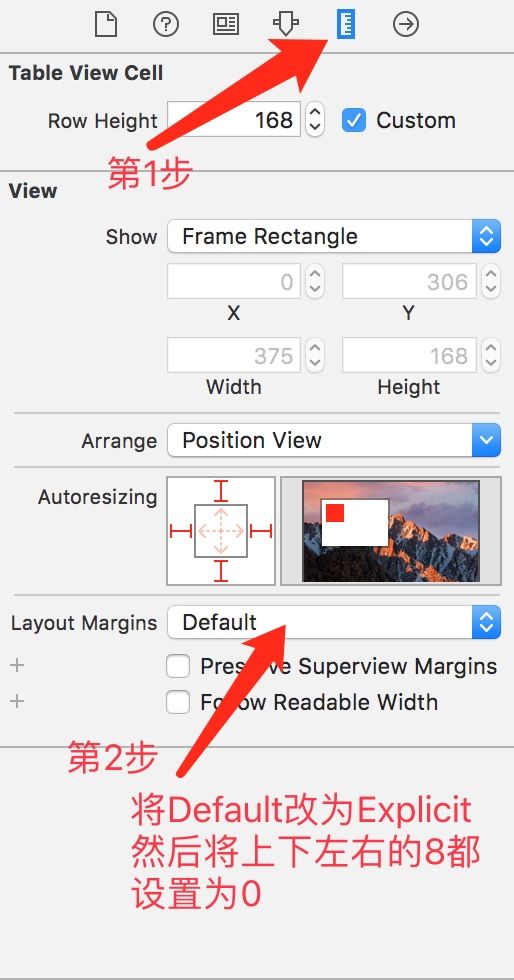Switch to the Attributes inspector
The width and height of the screenshot is (514, 980).
[286, 25]
